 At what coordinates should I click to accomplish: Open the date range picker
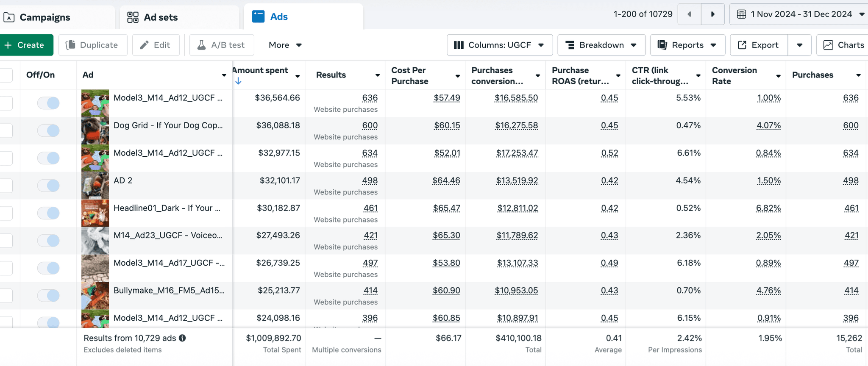(x=799, y=14)
